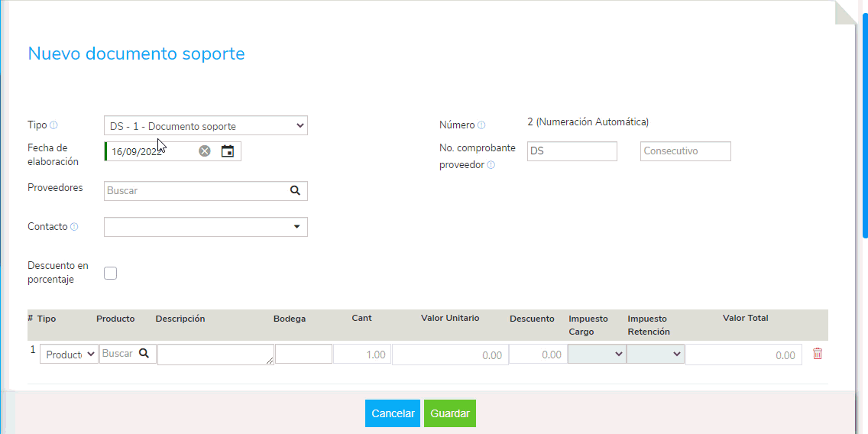The height and width of the screenshot is (434, 868).
Task: Click info icon beside No. comprobante proveedor
Action: (x=491, y=165)
